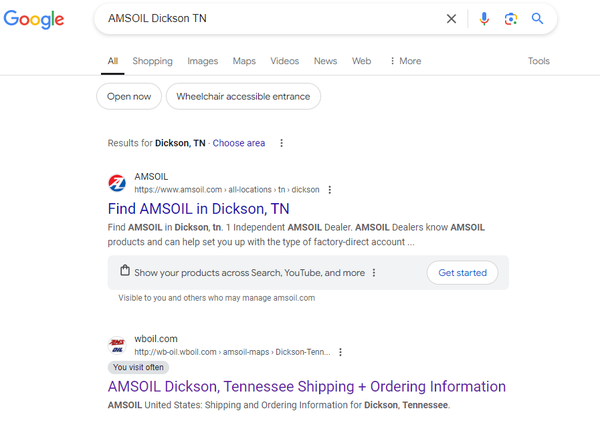Toggle Wheelchair accessible entrance filter
Image resolution: width=600 pixels, height=443 pixels.
click(244, 97)
